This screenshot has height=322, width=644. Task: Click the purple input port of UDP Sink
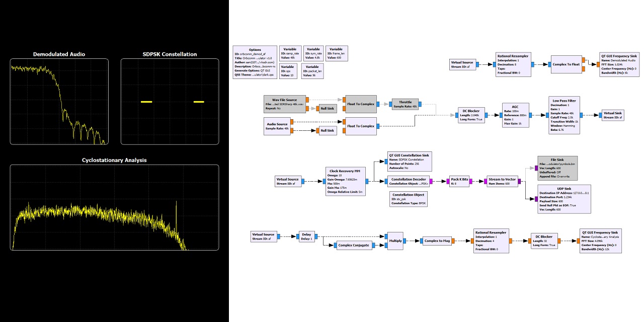(536, 199)
